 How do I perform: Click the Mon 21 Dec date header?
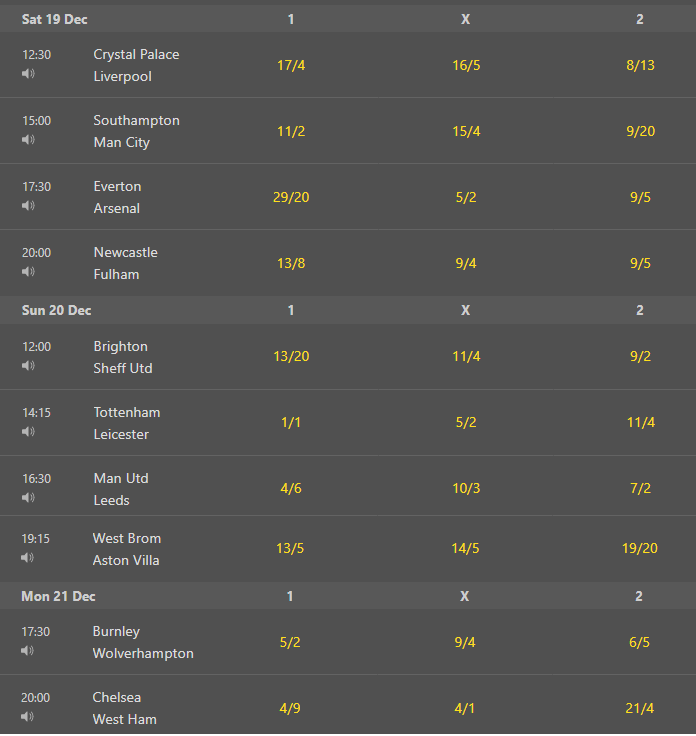[58, 596]
